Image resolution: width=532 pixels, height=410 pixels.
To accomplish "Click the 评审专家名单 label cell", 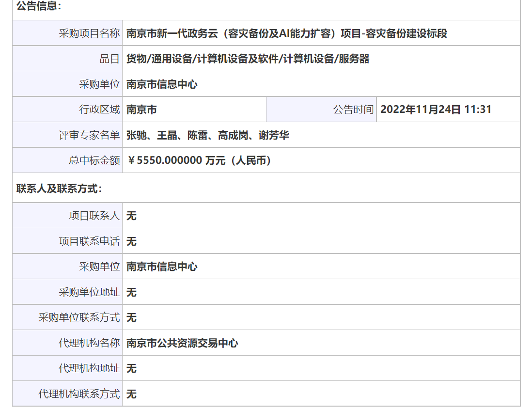I will coord(67,135).
